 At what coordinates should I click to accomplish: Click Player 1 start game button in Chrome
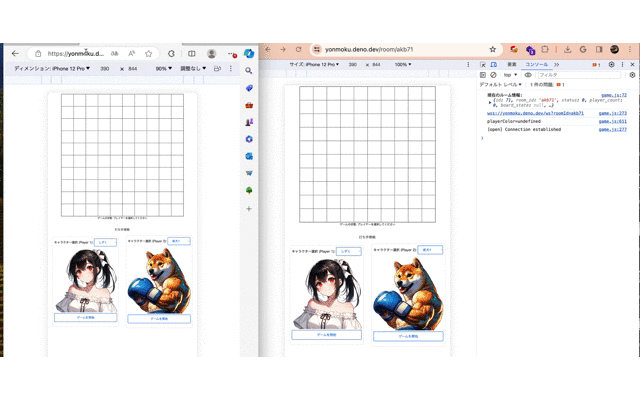(x=327, y=335)
